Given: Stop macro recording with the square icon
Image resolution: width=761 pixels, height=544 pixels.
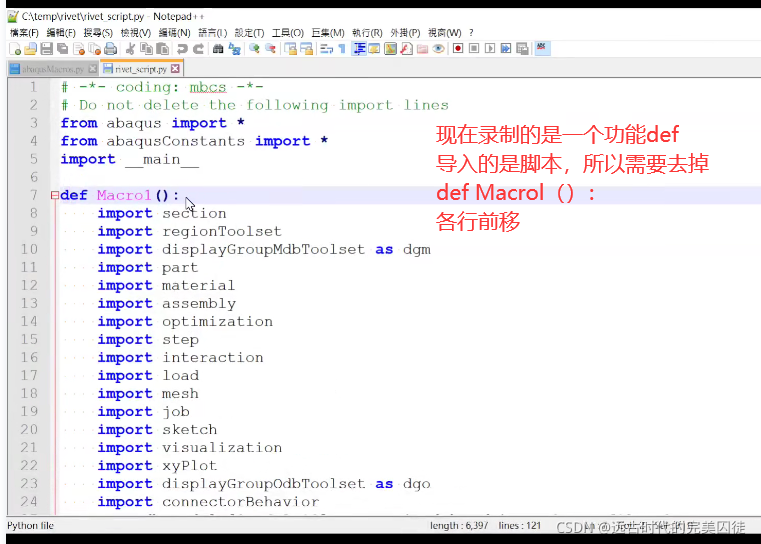Looking at the screenshot, I should pyautogui.click(x=474, y=49).
